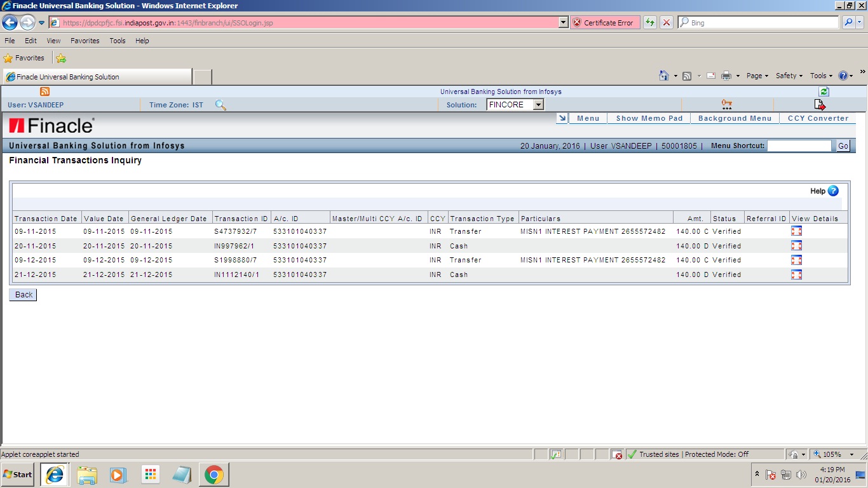Expand the address bar history dropdown arrow
The height and width of the screenshot is (488, 868).
(562, 22)
